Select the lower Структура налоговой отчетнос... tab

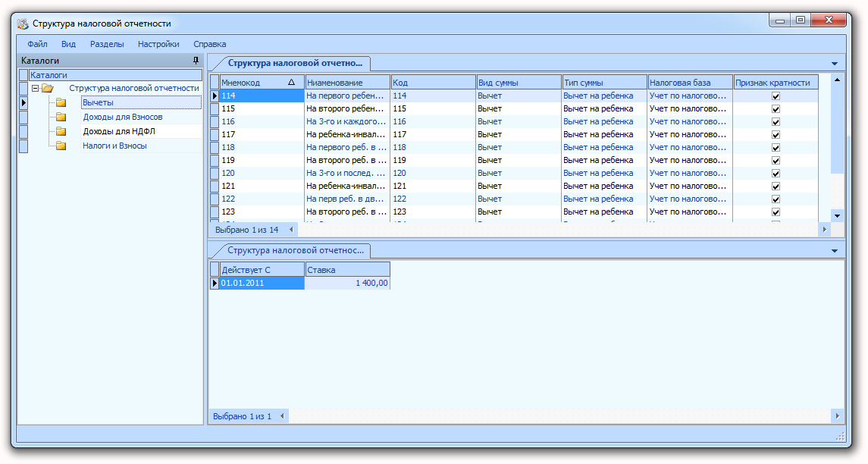296,250
